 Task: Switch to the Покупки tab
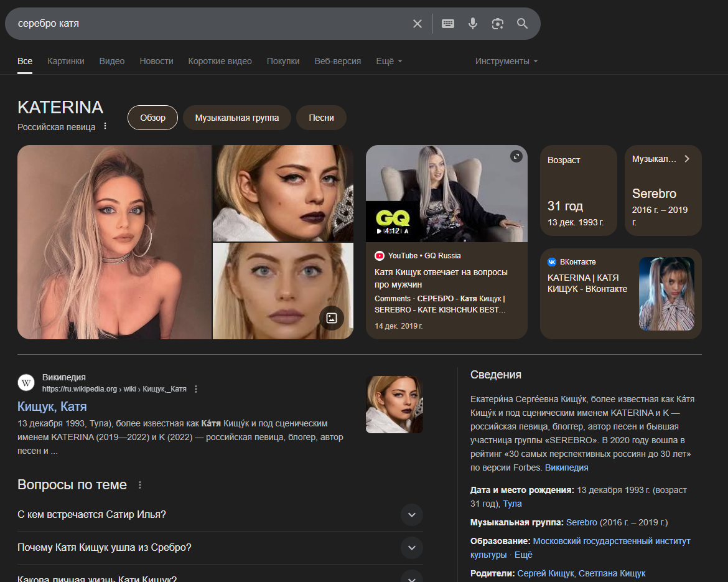point(283,61)
